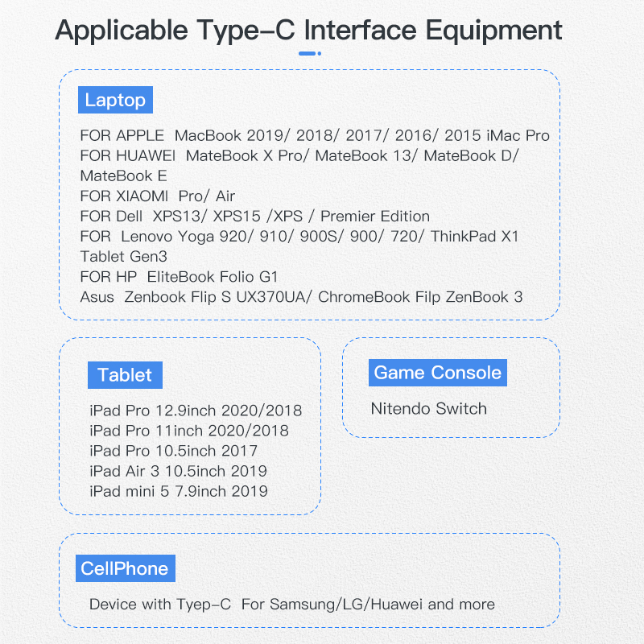Select iPad Pro 12.9inch 2020/2018 entry
Screen dimensions: 644x644
click(196, 411)
